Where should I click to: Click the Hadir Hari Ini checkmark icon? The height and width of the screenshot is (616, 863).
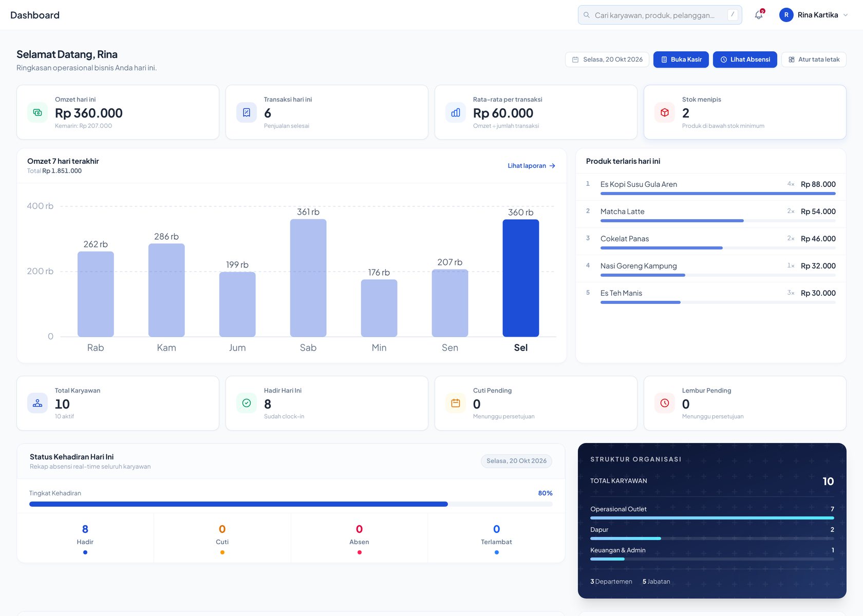247,403
